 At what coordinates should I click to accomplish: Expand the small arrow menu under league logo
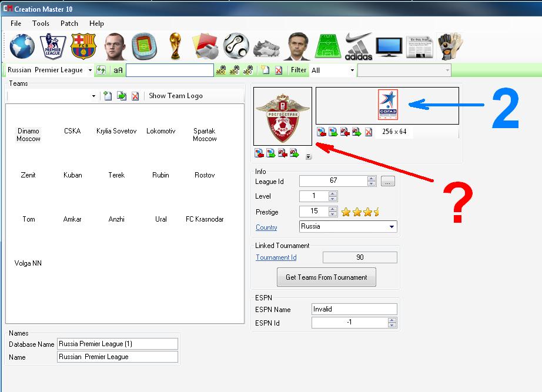tap(309, 156)
